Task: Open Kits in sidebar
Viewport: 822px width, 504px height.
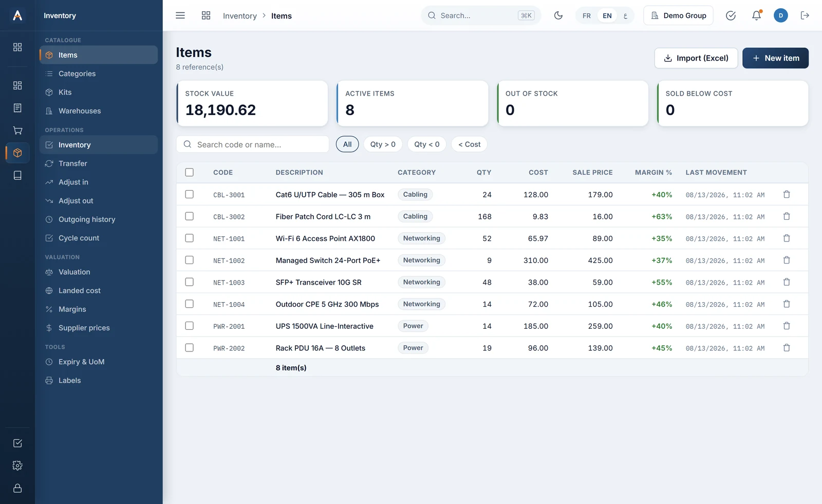Action: 99,92
